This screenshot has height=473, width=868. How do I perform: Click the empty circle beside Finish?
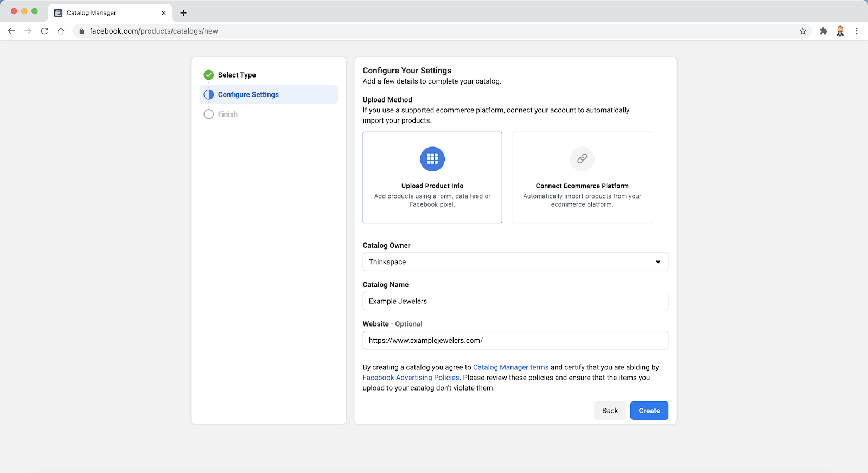209,114
